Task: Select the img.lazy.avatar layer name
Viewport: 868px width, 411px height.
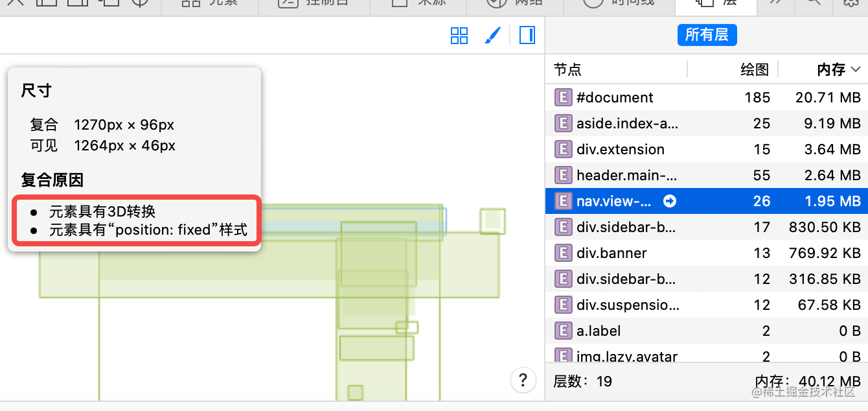Action: click(627, 356)
